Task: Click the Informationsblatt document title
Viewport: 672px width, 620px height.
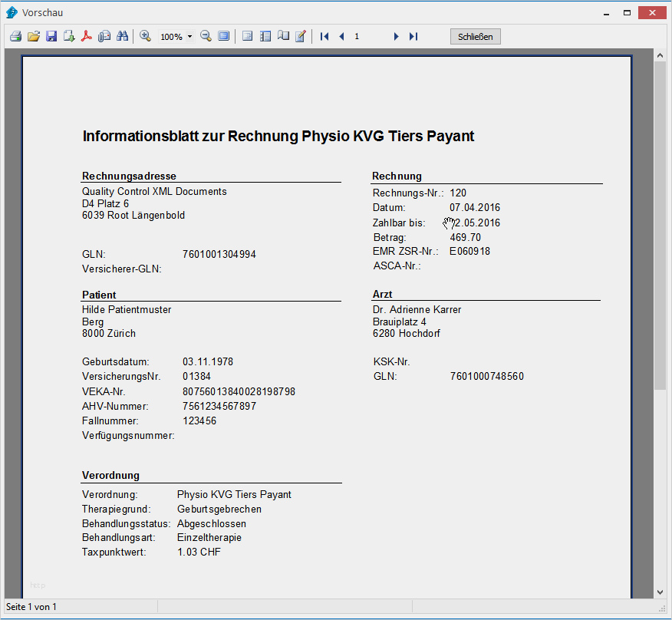Action: [278, 137]
